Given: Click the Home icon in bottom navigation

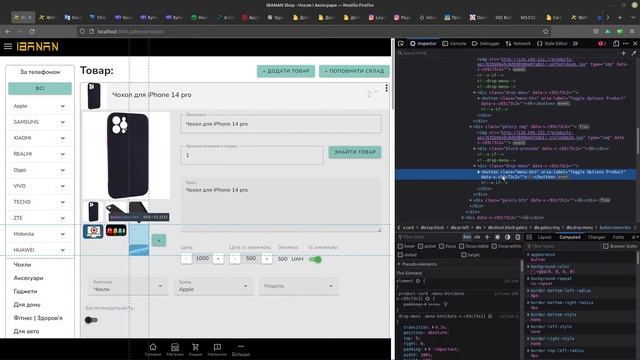Looking at the screenshot, I should coord(153,347).
